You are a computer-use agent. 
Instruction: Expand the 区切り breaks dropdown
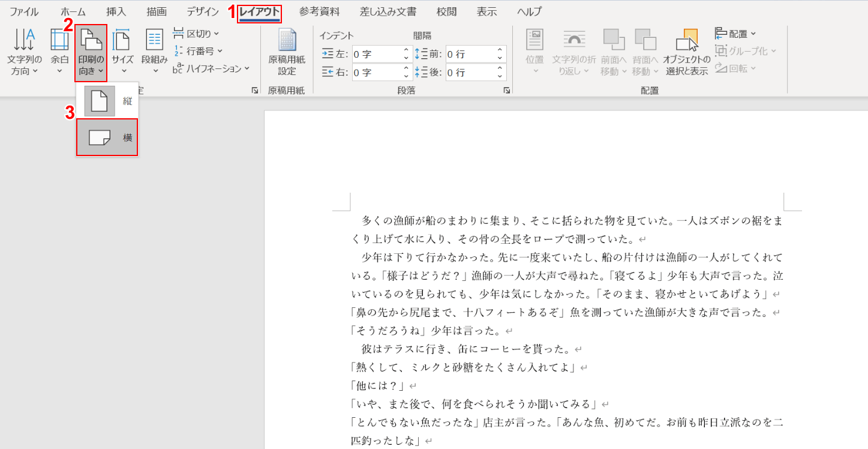(x=196, y=34)
